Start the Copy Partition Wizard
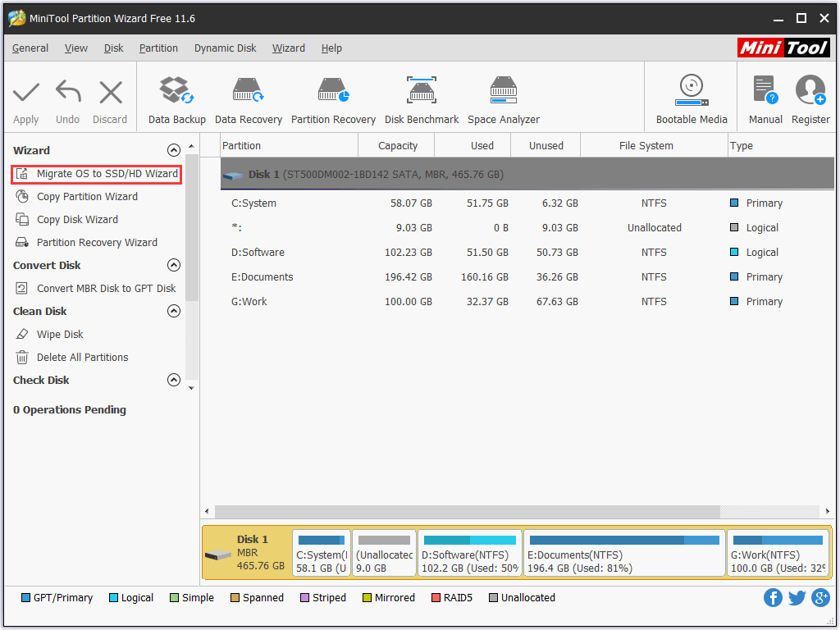The height and width of the screenshot is (630, 840). pyautogui.click(x=87, y=197)
